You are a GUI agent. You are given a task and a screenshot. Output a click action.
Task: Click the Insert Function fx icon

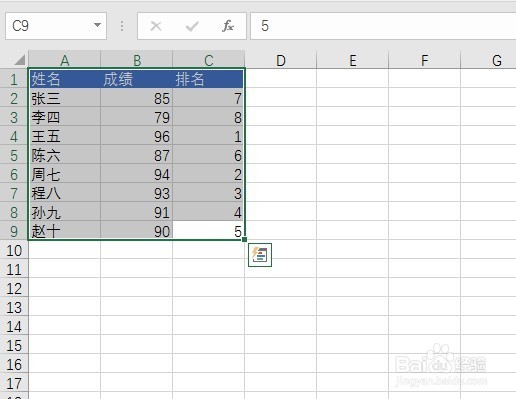[x=228, y=26]
